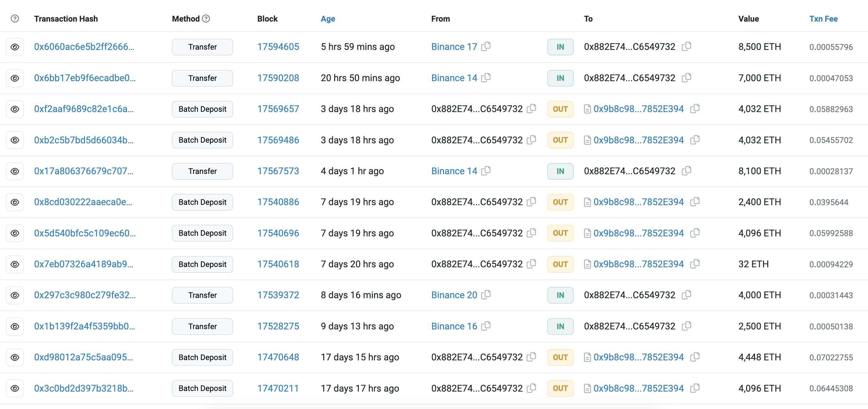Image resolution: width=868 pixels, height=409 pixels.
Task: Filter by Batch Deposit method in block 17569486 row
Action: pyautogui.click(x=202, y=140)
